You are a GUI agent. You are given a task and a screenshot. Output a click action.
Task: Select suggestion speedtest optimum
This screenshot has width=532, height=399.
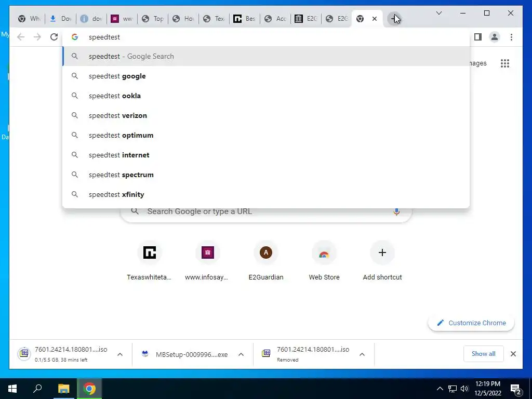266,135
